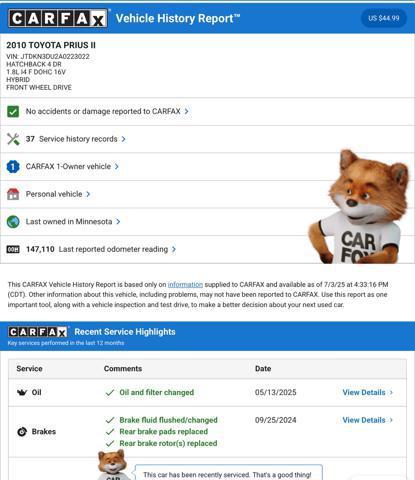Click the Date column header
415x480 pixels.
263,369
